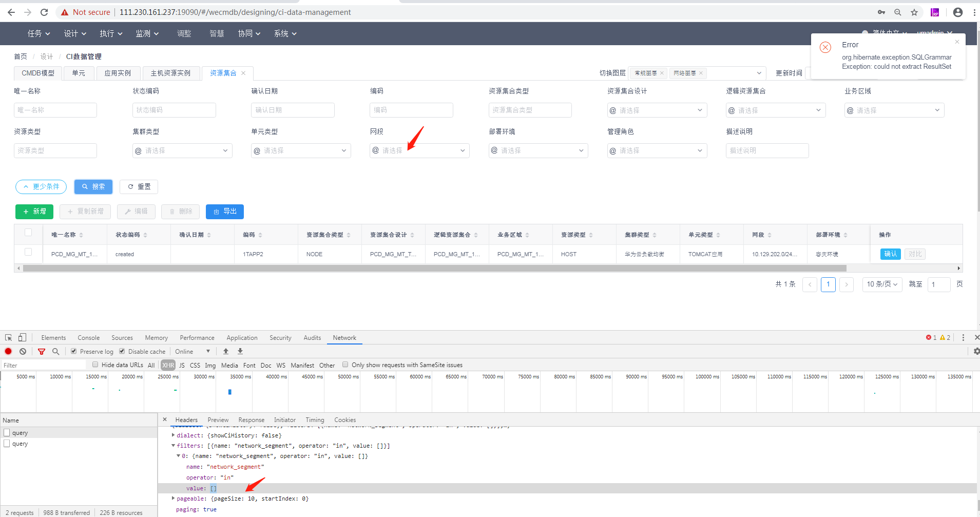The height and width of the screenshot is (517, 980).
Task: Click the network filter funnel icon
Action: [42, 351]
